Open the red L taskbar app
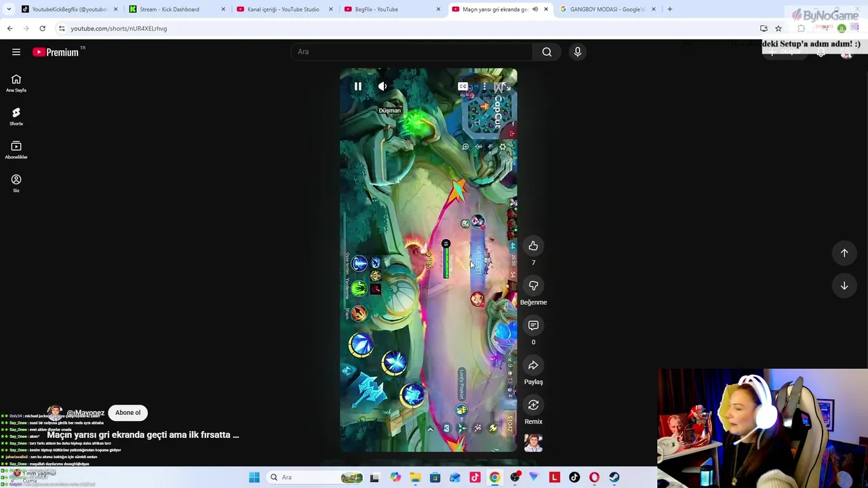This screenshot has width=868, height=488. [555, 478]
